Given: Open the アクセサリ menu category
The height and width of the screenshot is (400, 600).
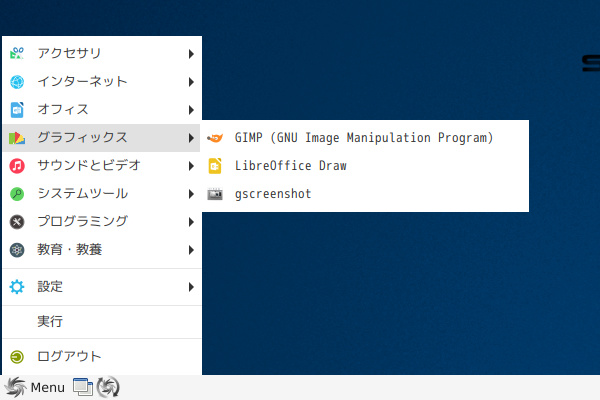Looking at the screenshot, I should point(102,54).
